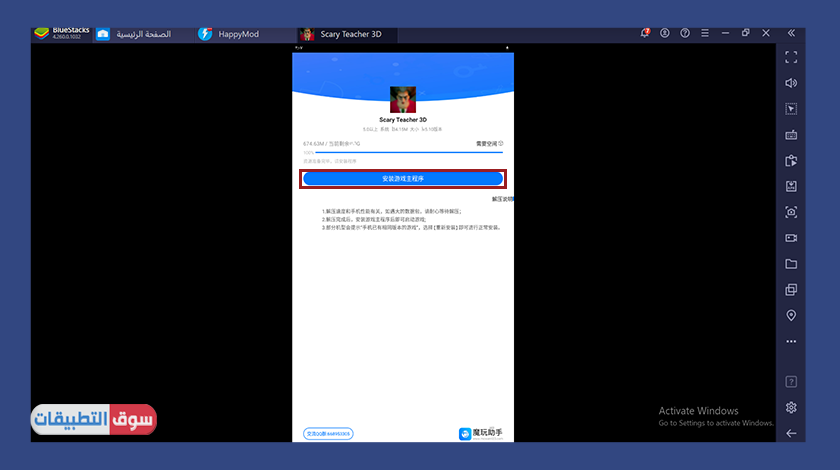This screenshot has height=470, width=840.
Task: Click the QQ group button at bottom
Action: point(328,434)
